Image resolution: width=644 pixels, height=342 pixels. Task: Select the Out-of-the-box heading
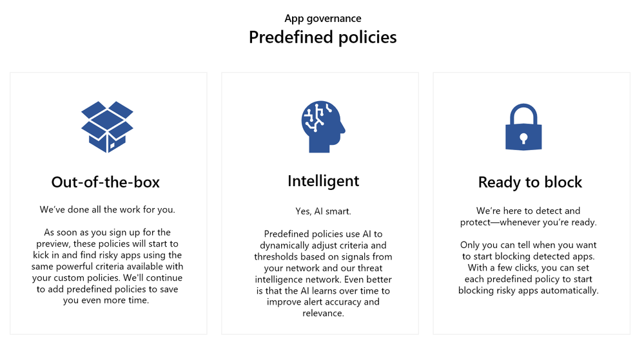point(106,182)
